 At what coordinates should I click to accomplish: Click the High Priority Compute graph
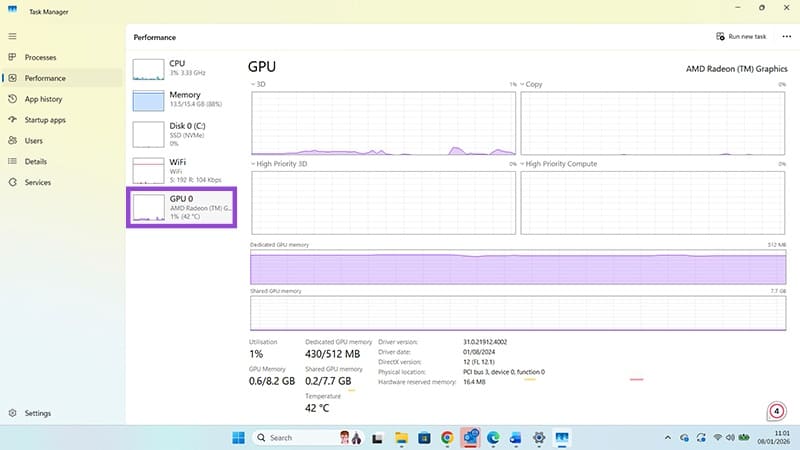coord(653,203)
